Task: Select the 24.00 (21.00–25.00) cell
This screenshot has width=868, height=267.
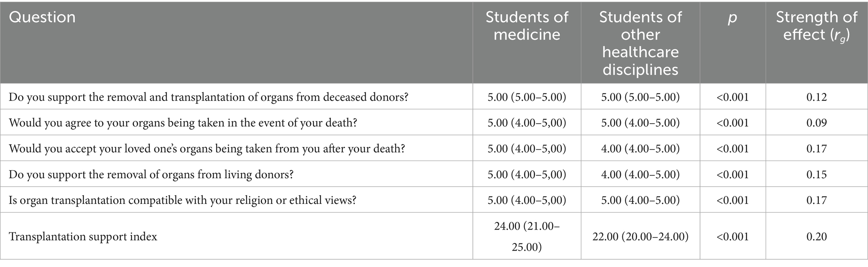Action: 527,237
